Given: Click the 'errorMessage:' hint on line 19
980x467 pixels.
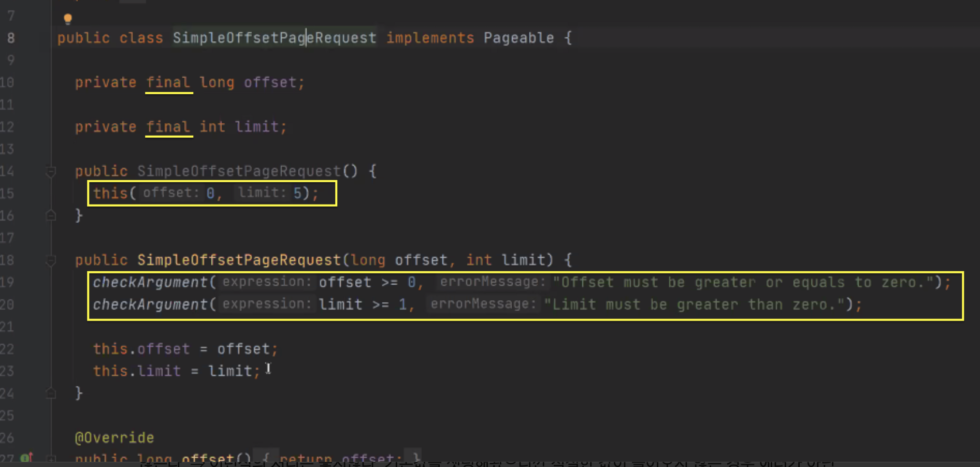Looking at the screenshot, I should point(492,282).
